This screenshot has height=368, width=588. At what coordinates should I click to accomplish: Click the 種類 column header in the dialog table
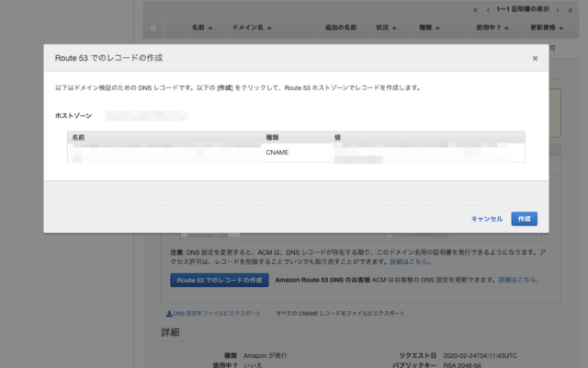pos(272,137)
